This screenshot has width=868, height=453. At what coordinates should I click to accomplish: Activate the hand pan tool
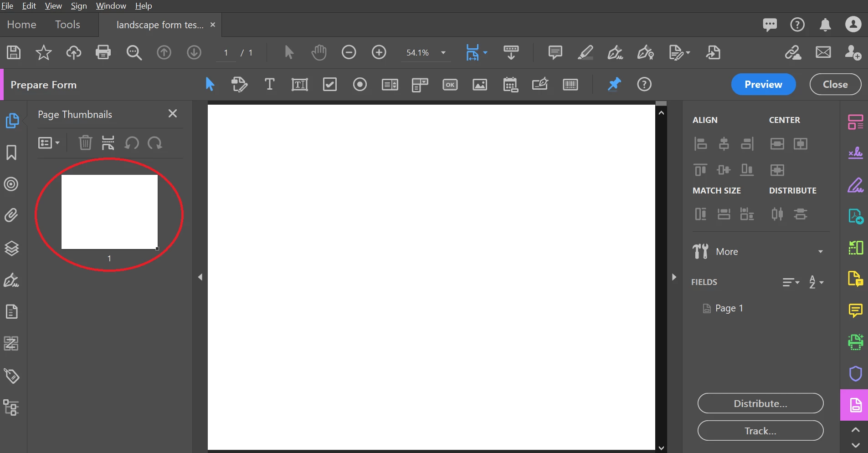click(319, 52)
